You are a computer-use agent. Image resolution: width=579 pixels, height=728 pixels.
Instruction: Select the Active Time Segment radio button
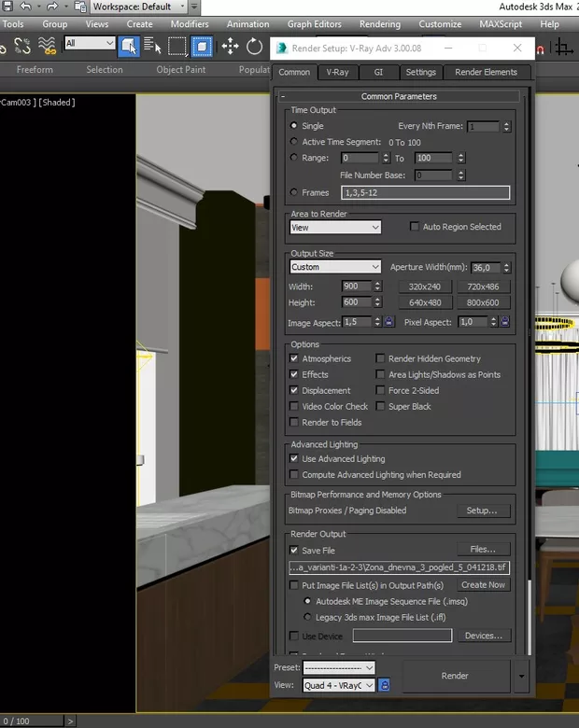[x=295, y=142]
